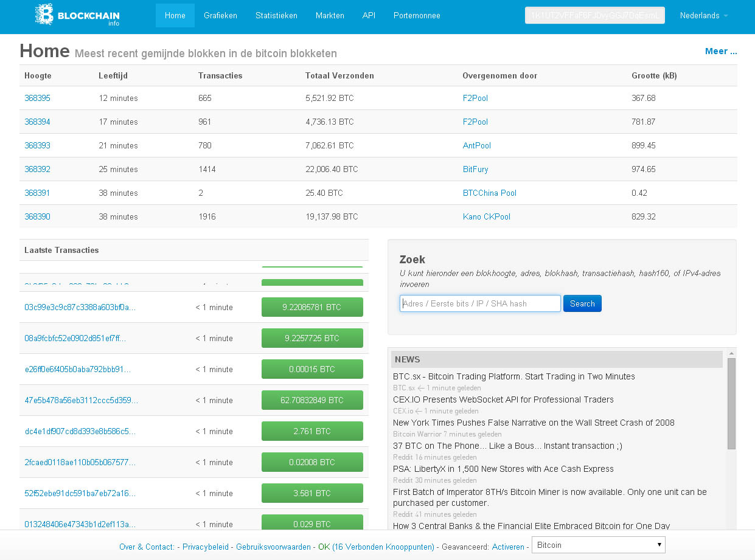This screenshot has width=755, height=560.
Task: Expand the Nederlands language dropdown
Action: (704, 15)
